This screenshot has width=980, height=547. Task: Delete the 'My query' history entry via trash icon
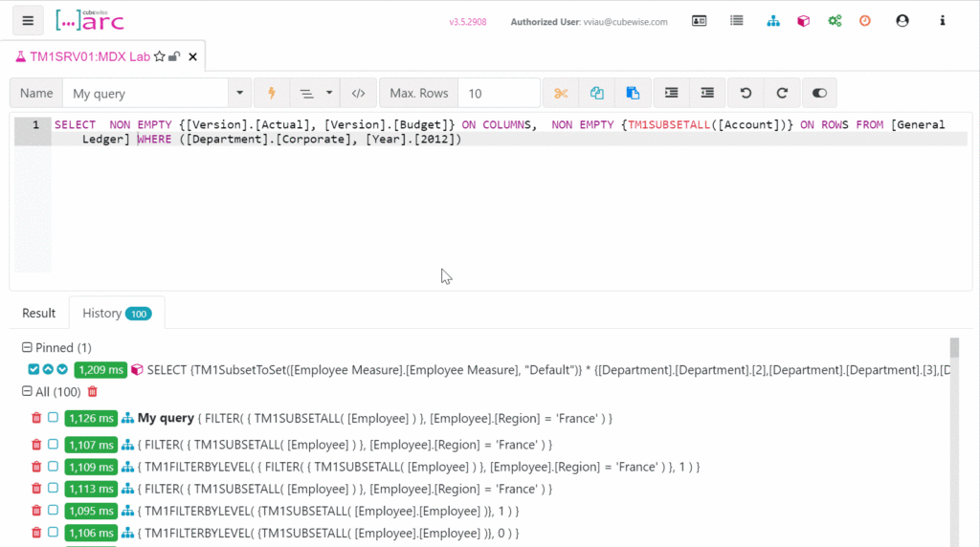[36, 418]
